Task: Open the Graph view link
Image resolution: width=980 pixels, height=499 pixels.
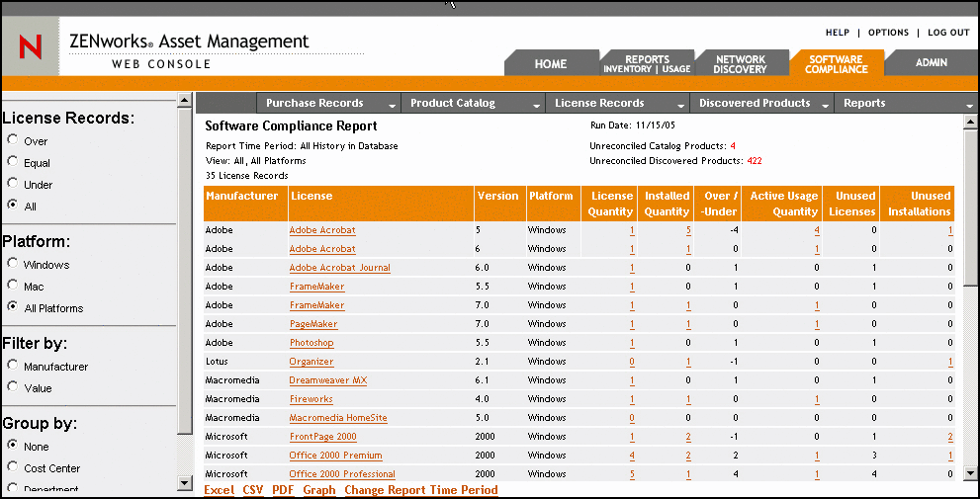Action: point(319,490)
